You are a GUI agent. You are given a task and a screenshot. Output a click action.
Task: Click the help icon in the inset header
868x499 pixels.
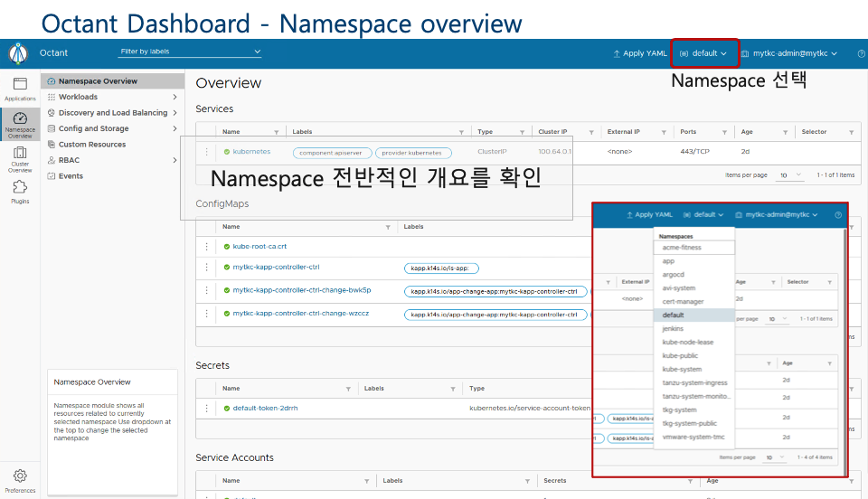tap(838, 215)
